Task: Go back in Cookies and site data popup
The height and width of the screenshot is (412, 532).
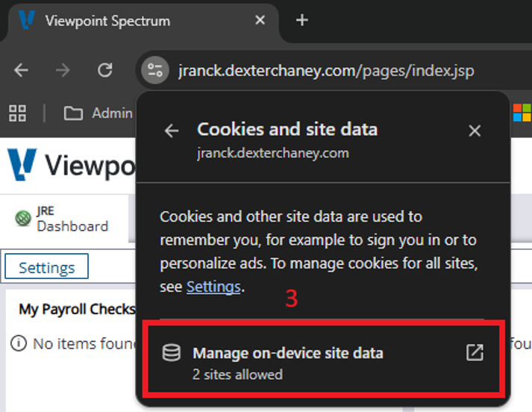Action: 172,131
